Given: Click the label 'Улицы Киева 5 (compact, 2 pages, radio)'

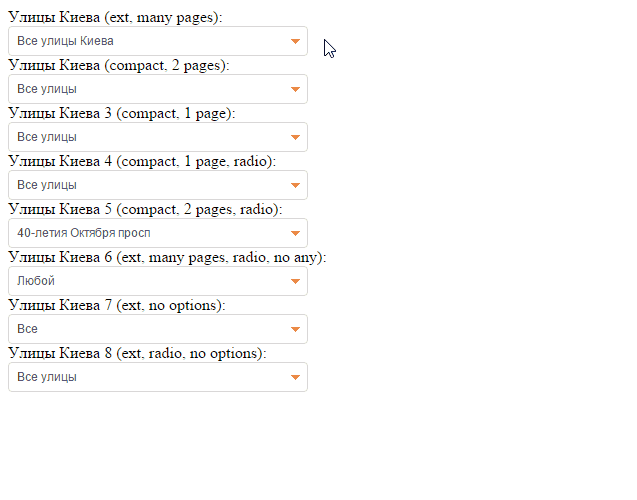Looking at the screenshot, I should pos(145,210).
